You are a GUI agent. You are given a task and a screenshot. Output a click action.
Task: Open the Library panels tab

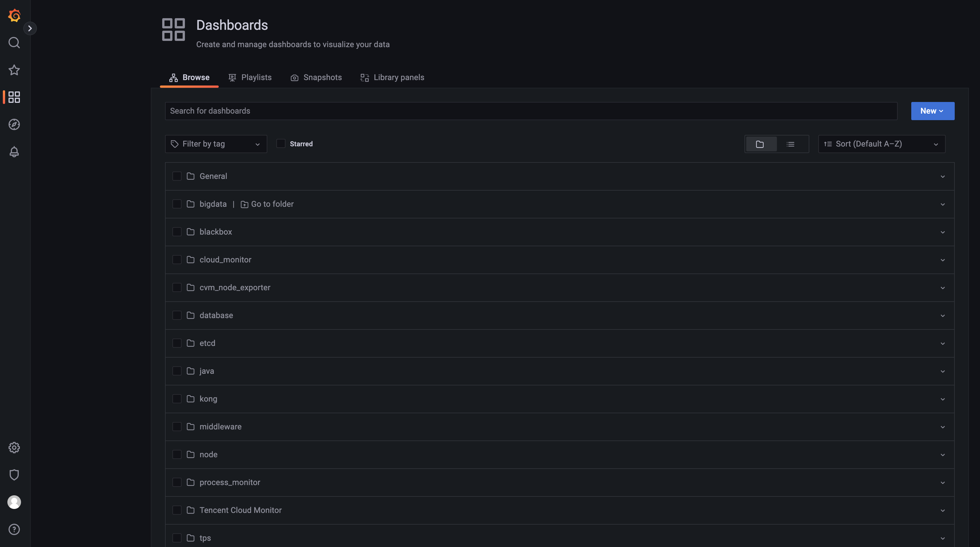point(392,78)
